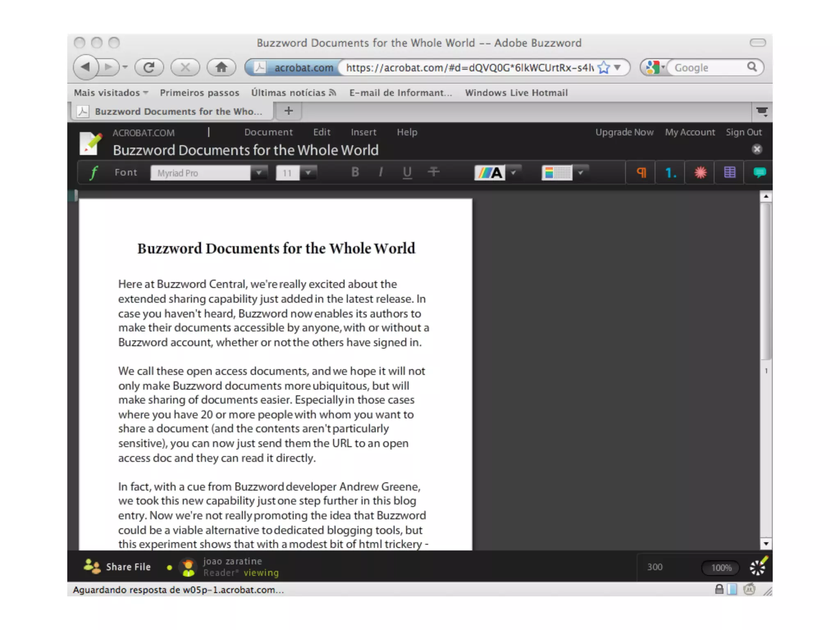840x630 pixels.
Task: Expand the Myriad Pro font dropdown
Action: click(x=259, y=173)
